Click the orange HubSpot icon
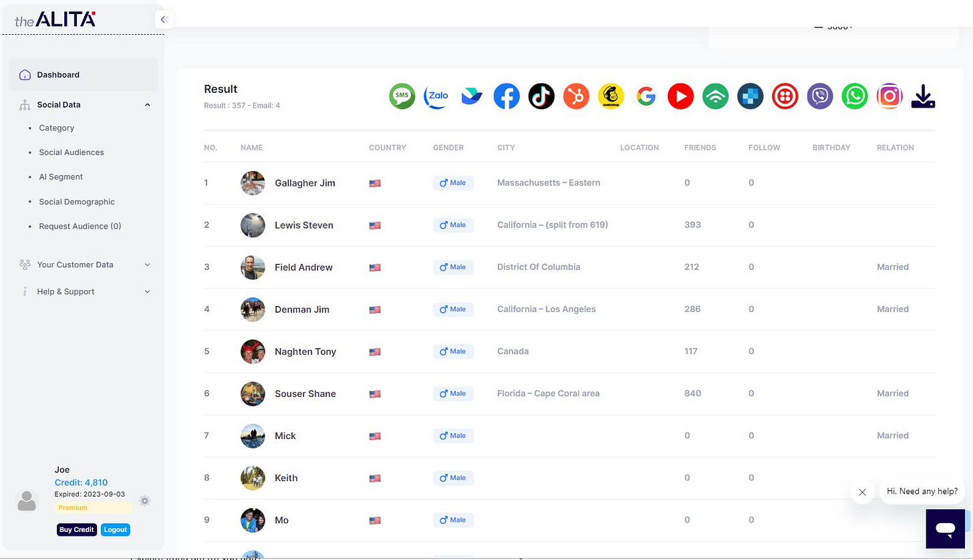The height and width of the screenshot is (560, 973). pos(576,97)
